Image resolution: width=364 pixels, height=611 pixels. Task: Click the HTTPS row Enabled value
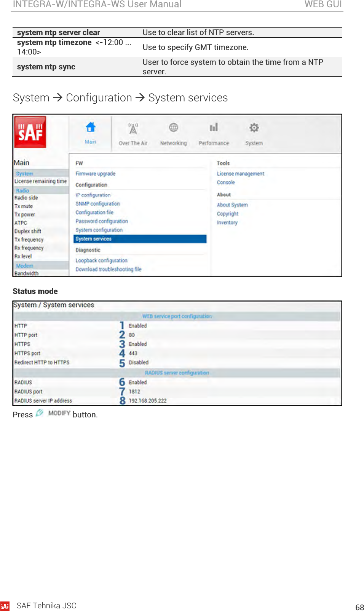point(138,344)
